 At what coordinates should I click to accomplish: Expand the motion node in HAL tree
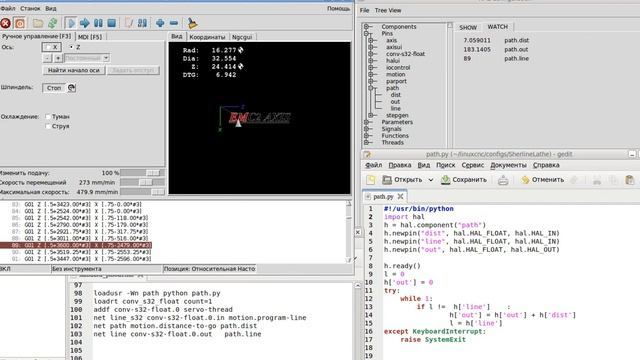[x=371, y=74]
